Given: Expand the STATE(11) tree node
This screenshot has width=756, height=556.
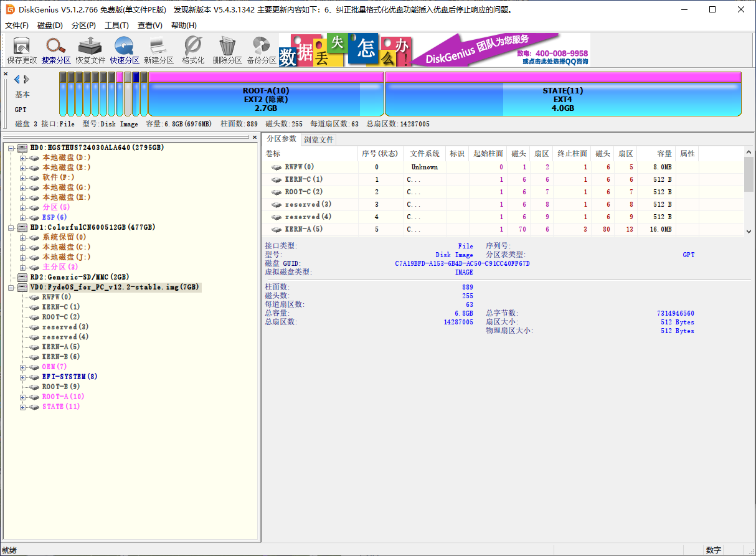Looking at the screenshot, I should tap(23, 407).
